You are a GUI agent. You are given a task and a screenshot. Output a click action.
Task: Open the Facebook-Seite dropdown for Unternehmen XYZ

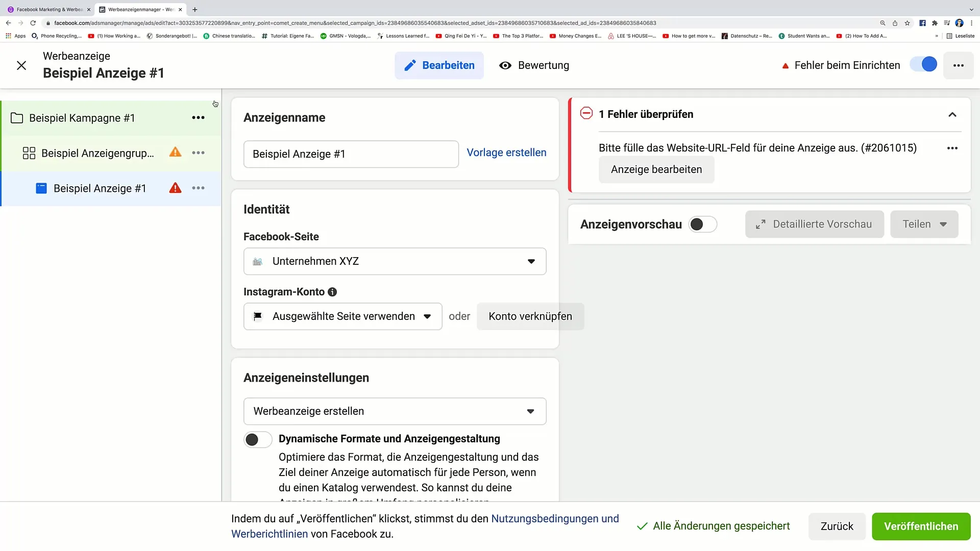[394, 261]
